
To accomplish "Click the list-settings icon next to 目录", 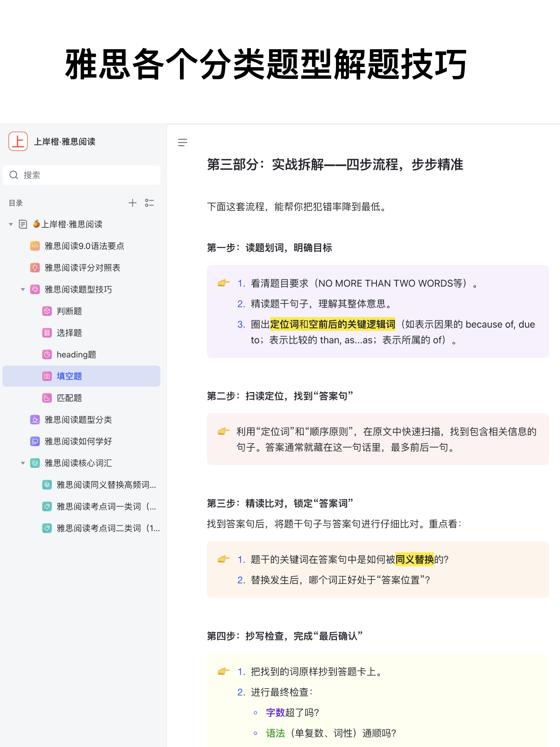I will coord(150,203).
